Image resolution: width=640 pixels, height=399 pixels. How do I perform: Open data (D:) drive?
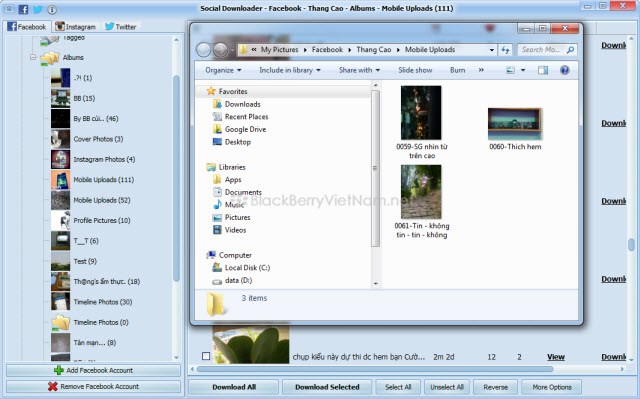coord(238,281)
